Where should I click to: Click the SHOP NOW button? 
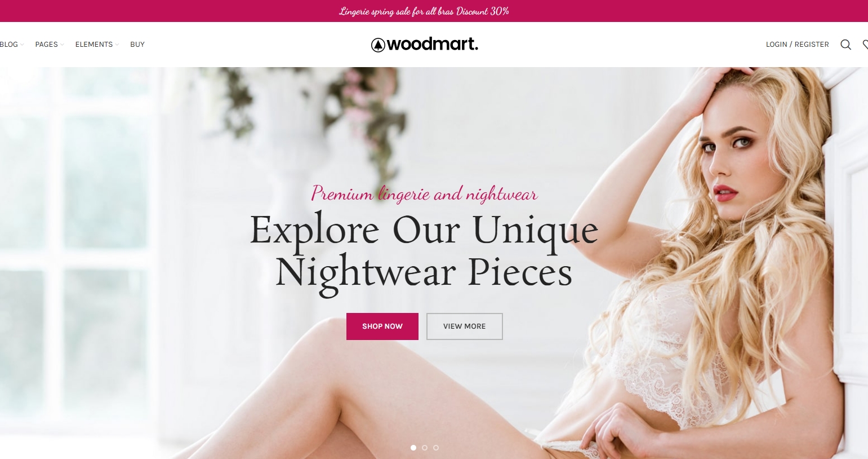(382, 326)
